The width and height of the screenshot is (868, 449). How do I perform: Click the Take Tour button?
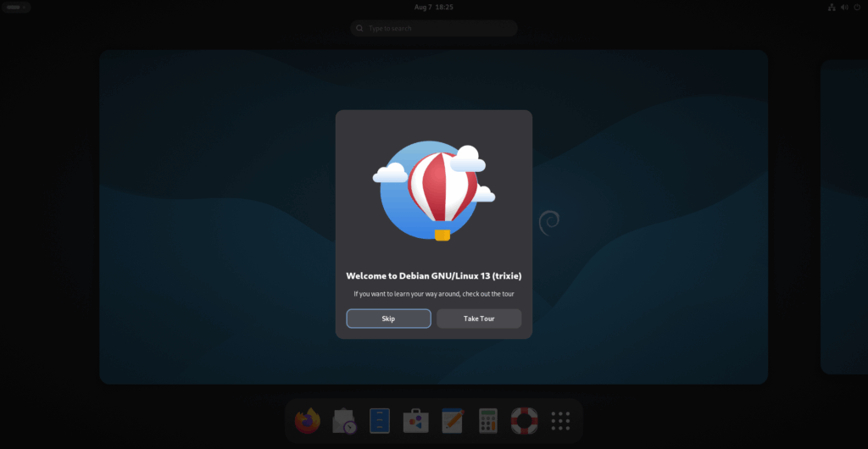[479, 319]
